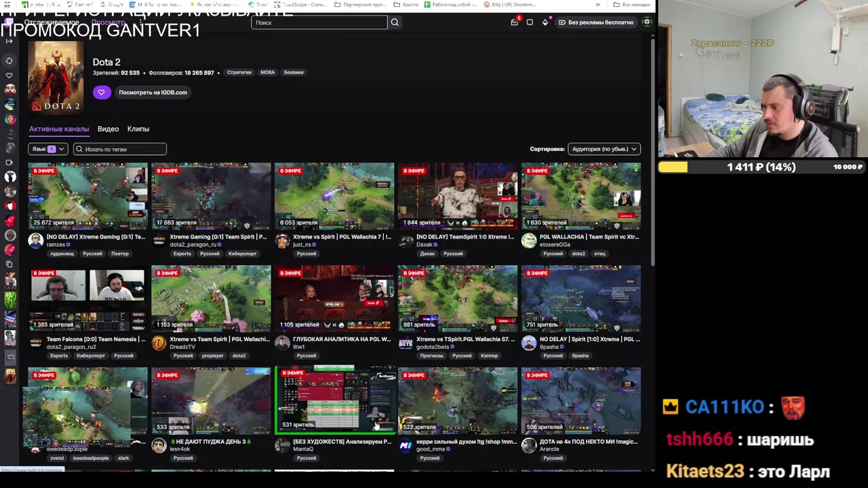Screen dimensions: 868x488
Task: Click the 'Киберспорт' tag under dota2_paragon_ru stream
Action: point(242,253)
